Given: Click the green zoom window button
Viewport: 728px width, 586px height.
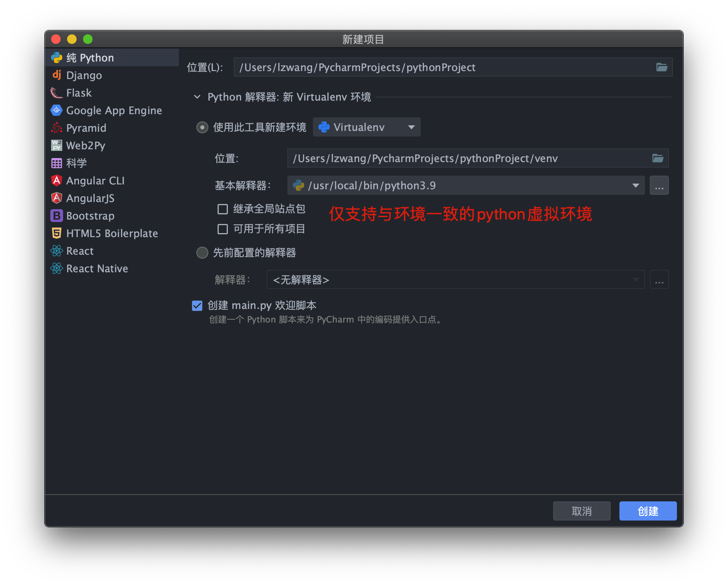Looking at the screenshot, I should click(88, 39).
